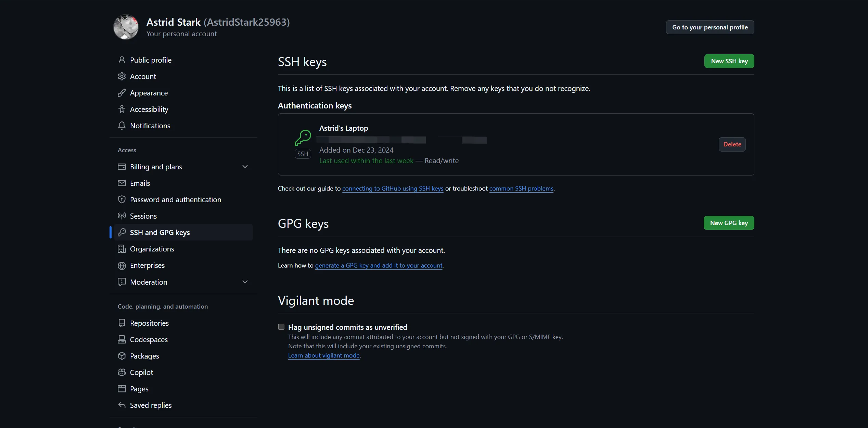Open Public profile settings via the person icon
Image resolution: width=868 pixels, height=428 pixels.
[122, 60]
